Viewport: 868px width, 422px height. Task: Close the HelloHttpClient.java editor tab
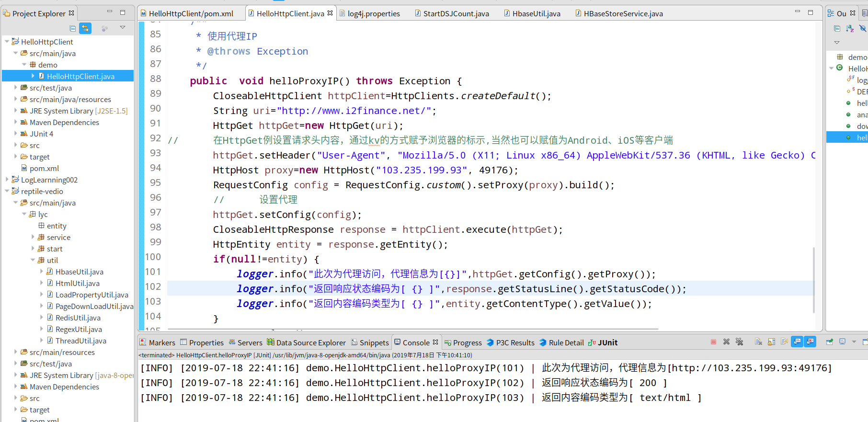pyautogui.click(x=330, y=13)
